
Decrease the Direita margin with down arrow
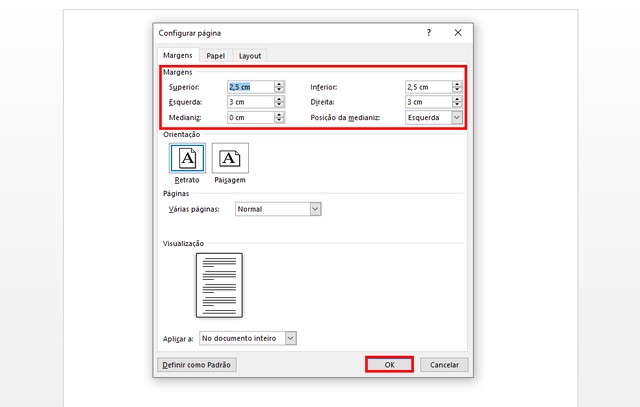457,105
